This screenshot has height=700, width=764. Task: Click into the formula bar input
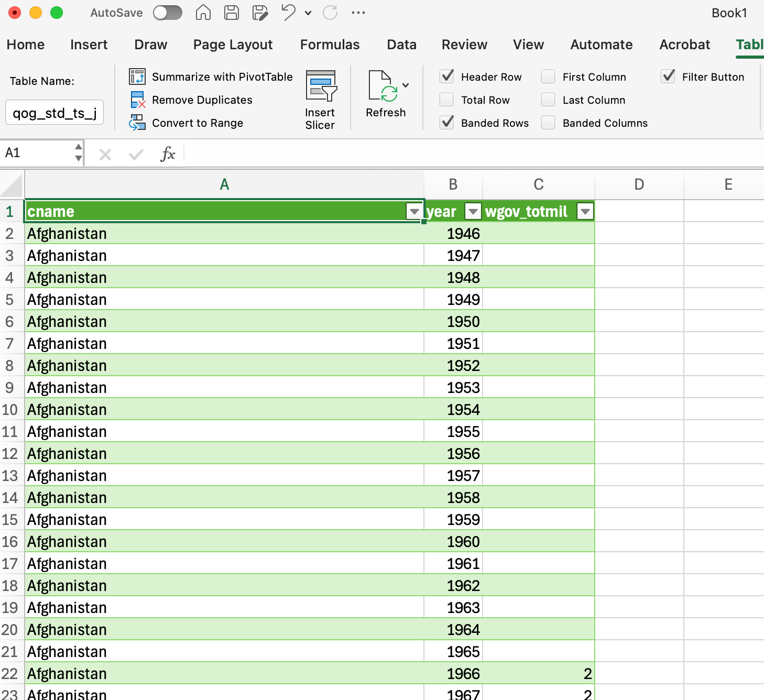pyautogui.click(x=474, y=154)
